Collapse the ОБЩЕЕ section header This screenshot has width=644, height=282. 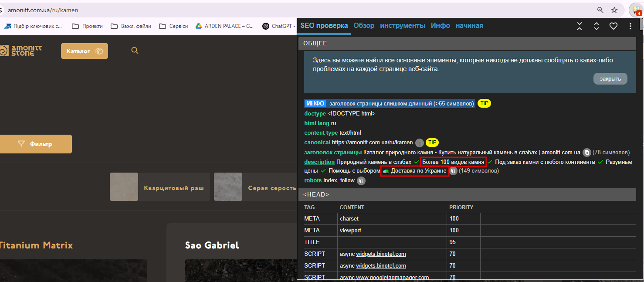coord(467,43)
